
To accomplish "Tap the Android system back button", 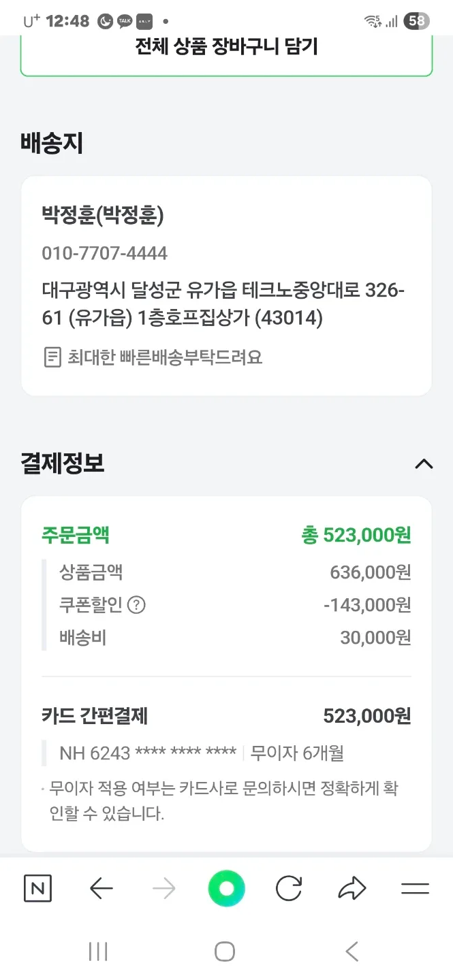I will (x=352, y=951).
